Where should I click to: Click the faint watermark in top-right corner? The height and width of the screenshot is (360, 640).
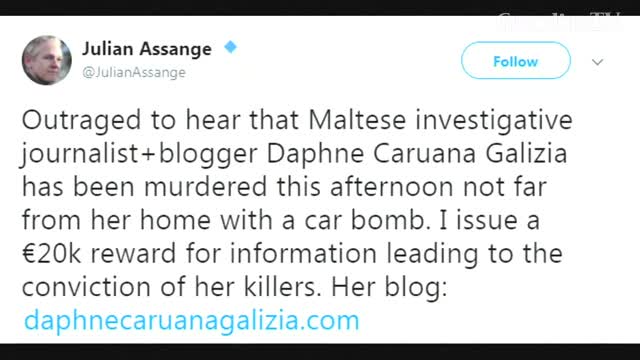(559, 21)
